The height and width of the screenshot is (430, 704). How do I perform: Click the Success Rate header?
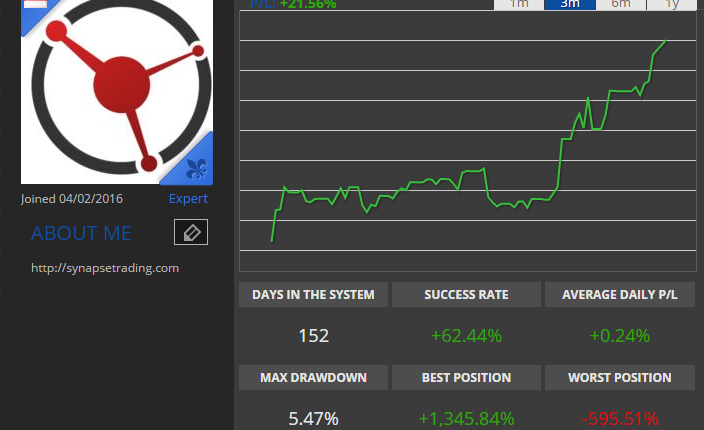click(466, 294)
